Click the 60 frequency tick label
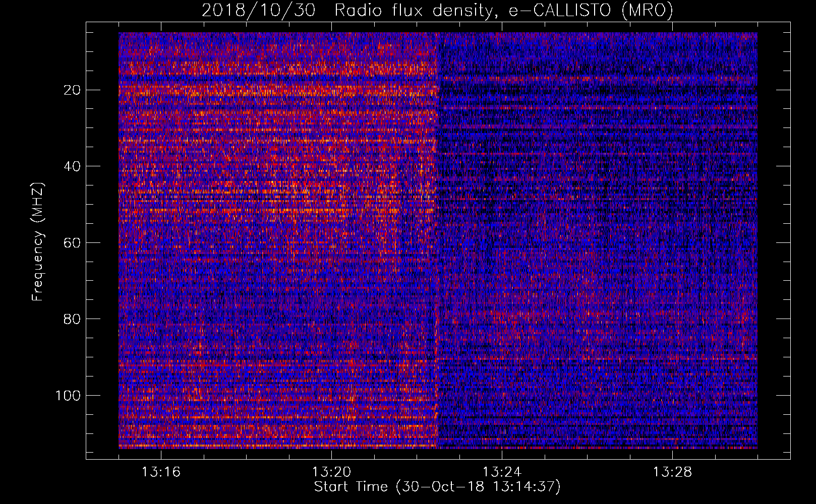This screenshot has height=504, width=816. [x=73, y=243]
